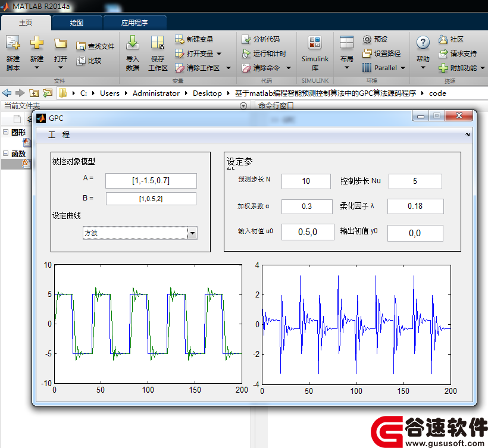
Task: Switch to the 绘图 tab
Action: coord(77,23)
